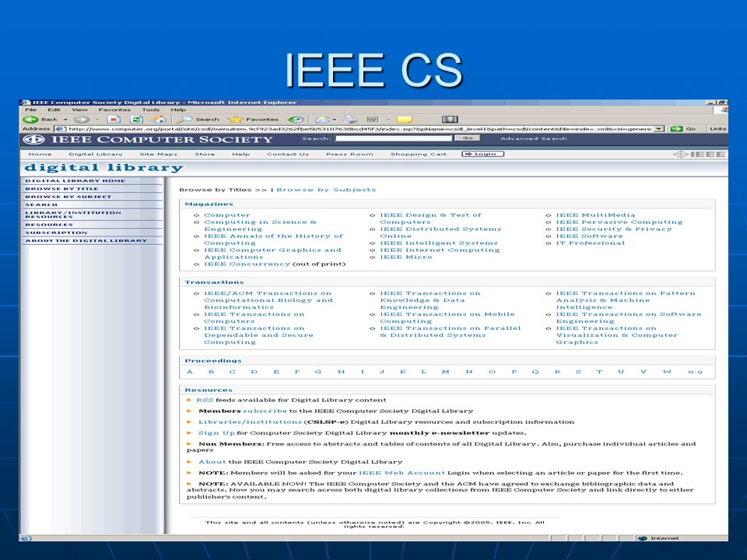Refresh the page using the green arrows icon

136,120
